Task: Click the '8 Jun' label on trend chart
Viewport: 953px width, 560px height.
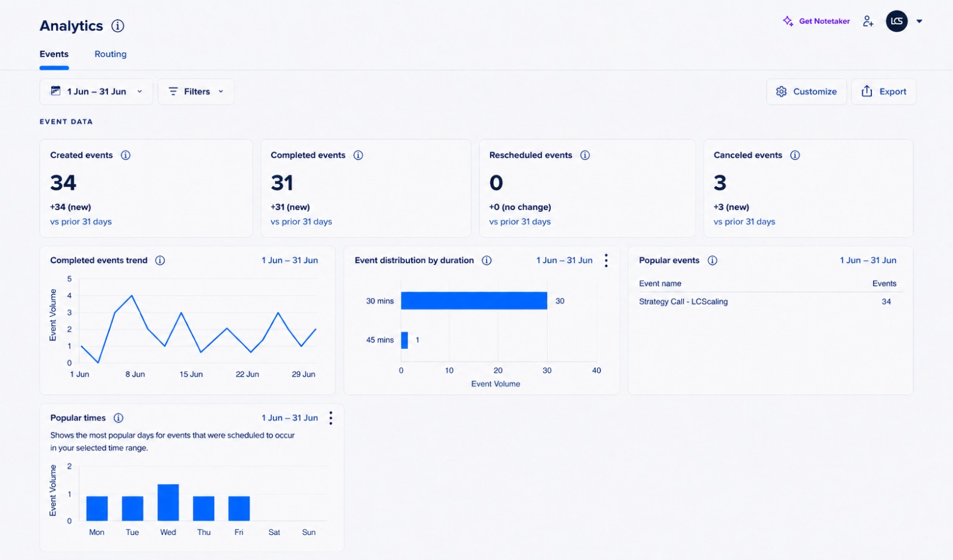Action: point(135,374)
